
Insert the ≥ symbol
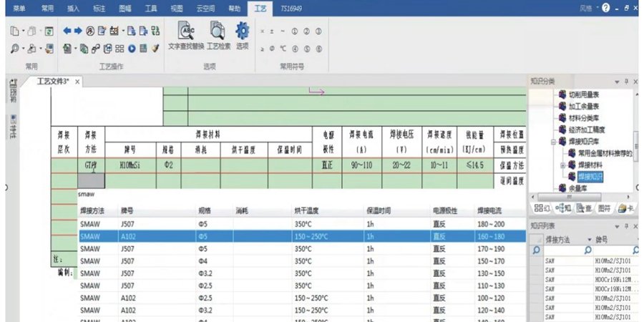263,49
